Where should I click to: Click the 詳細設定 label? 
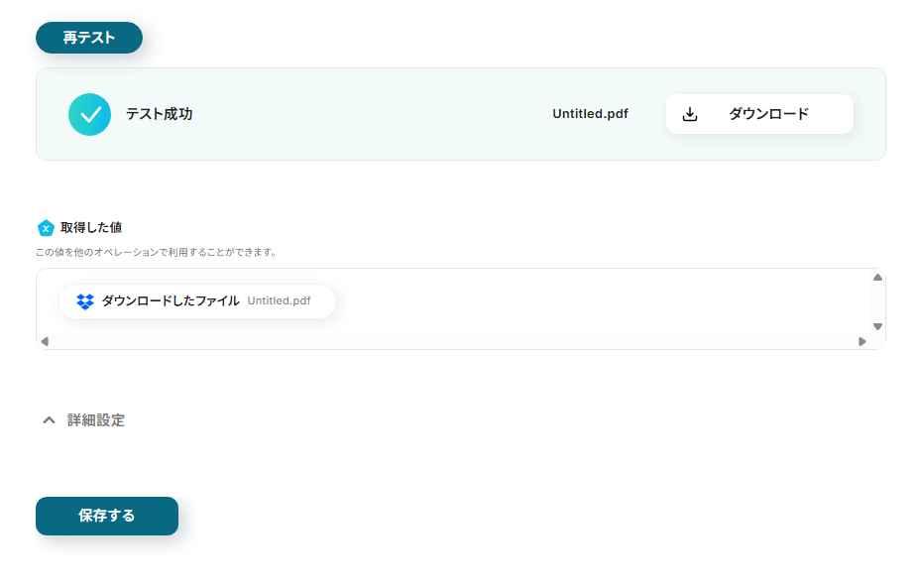point(96,420)
